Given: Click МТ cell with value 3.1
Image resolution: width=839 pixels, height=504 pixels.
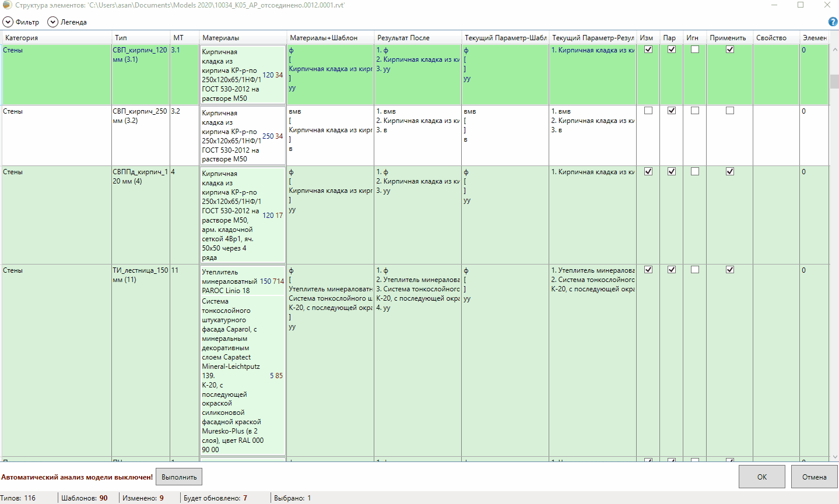Looking at the screenshot, I should 185,75.
